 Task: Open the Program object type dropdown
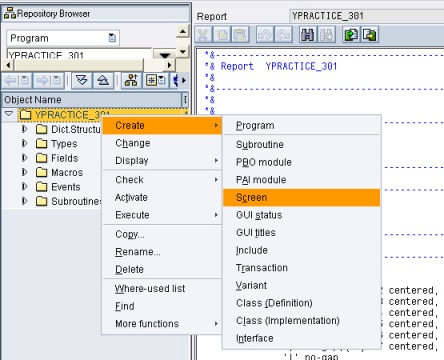pyautogui.click(x=112, y=38)
